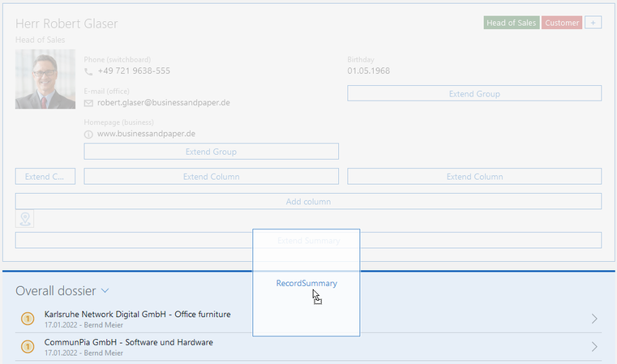Click the truncated Extend C... button
This screenshot has width=617, height=364.
(45, 177)
